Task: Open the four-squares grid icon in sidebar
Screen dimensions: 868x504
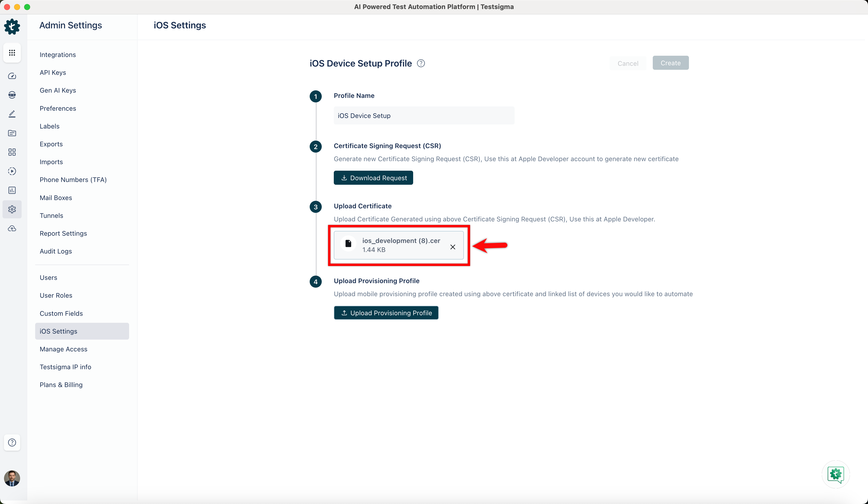Action: [12, 152]
